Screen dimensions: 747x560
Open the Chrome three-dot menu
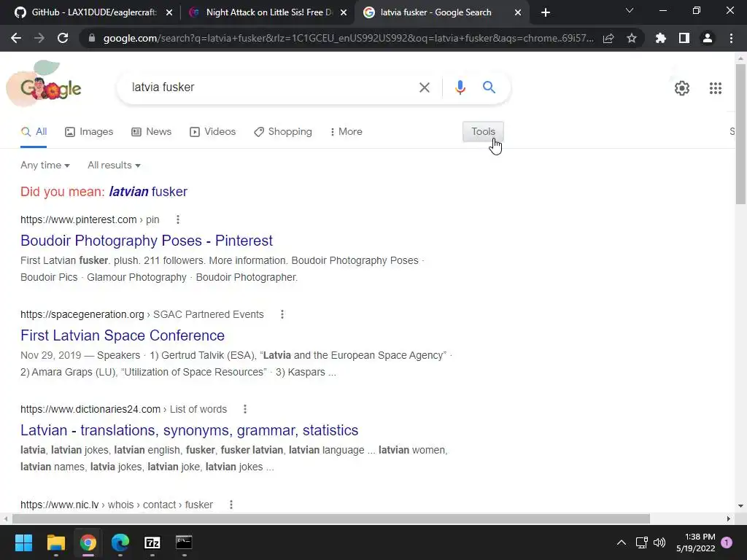731,38
